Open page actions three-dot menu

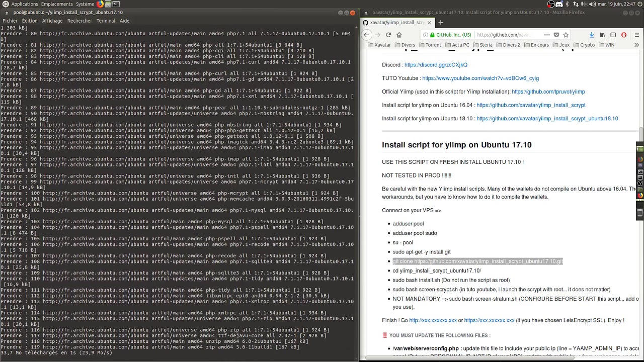[547, 35]
